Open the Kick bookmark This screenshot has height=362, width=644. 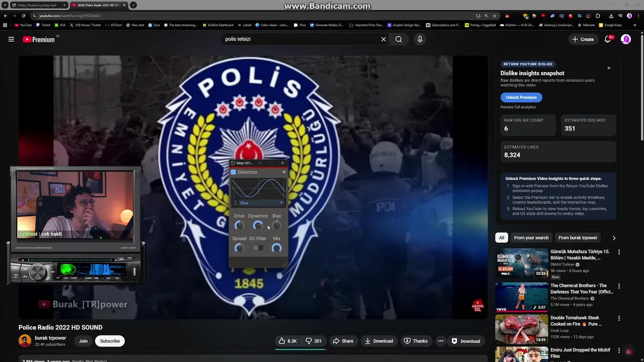click(x=60, y=25)
